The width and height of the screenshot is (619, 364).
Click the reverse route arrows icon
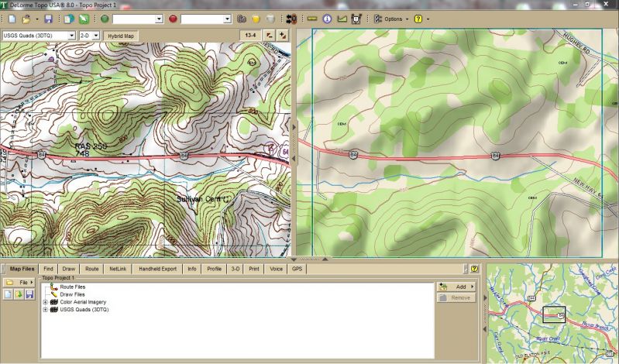[x=291, y=19]
